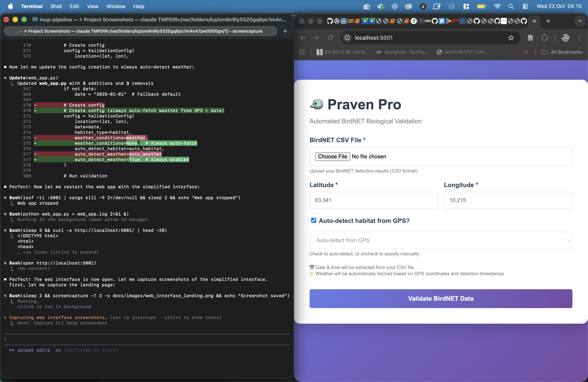This screenshot has width=588, height=382.
Task: Bookmark the page with the star icon
Action: [511, 38]
